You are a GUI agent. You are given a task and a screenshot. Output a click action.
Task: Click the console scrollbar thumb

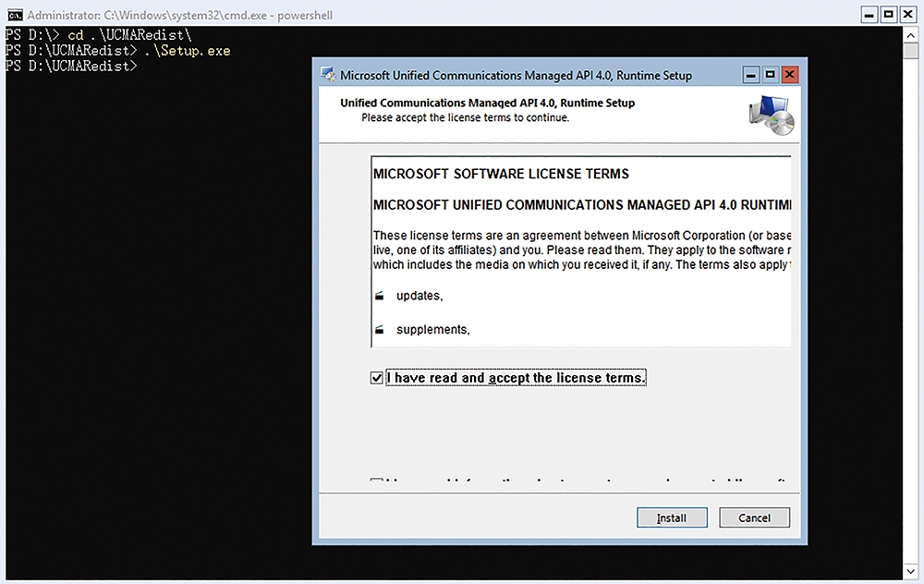pos(910,51)
